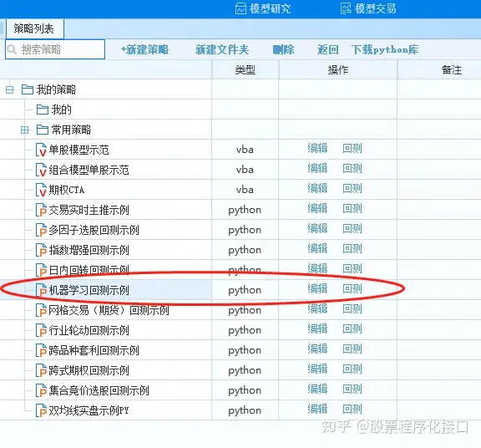The width and height of the screenshot is (481, 448).
Task: Collapse the 我的策略 tree node
Action: 9,89
